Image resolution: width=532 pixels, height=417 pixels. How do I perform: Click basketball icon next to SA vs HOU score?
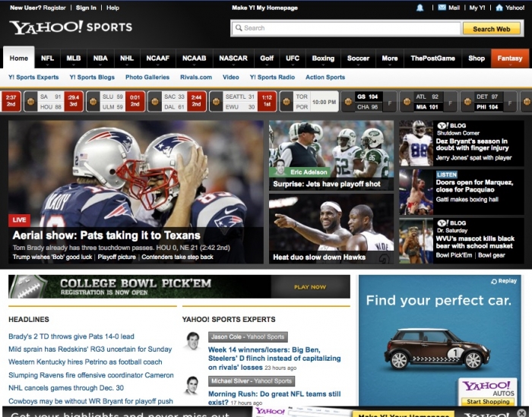[30, 101]
